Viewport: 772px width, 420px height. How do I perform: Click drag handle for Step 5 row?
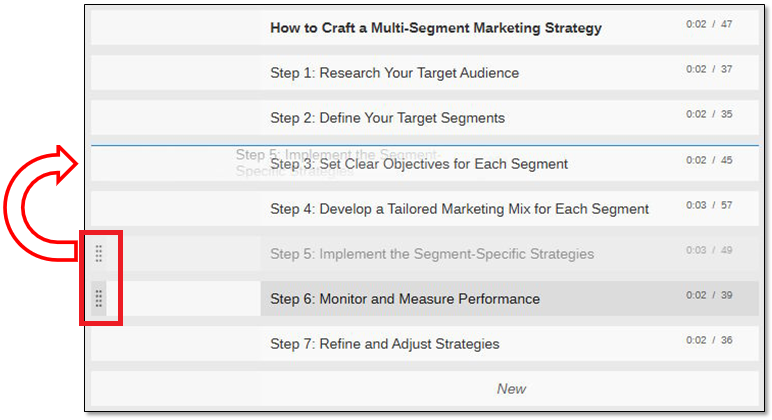99,253
